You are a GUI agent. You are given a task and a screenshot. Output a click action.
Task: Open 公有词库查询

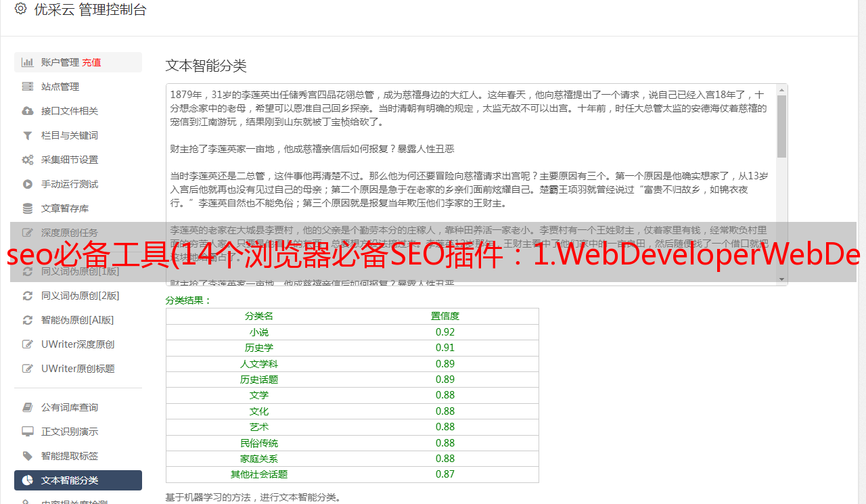tap(78, 407)
